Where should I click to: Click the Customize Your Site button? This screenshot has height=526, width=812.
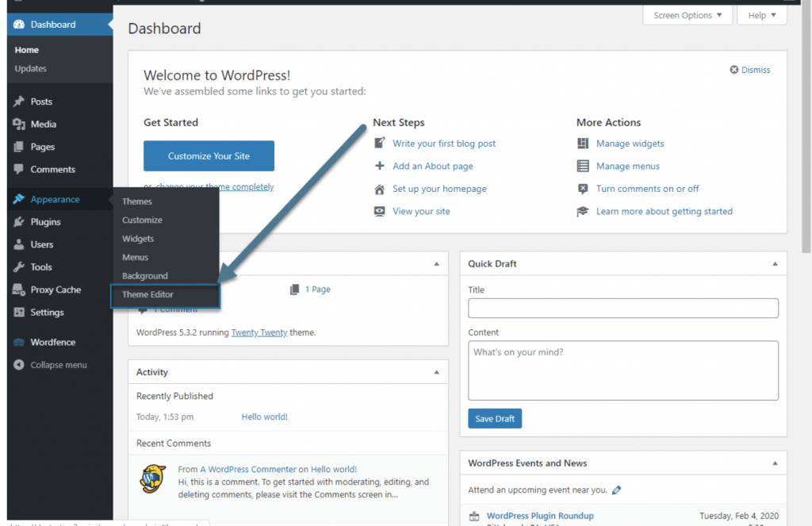209,156
